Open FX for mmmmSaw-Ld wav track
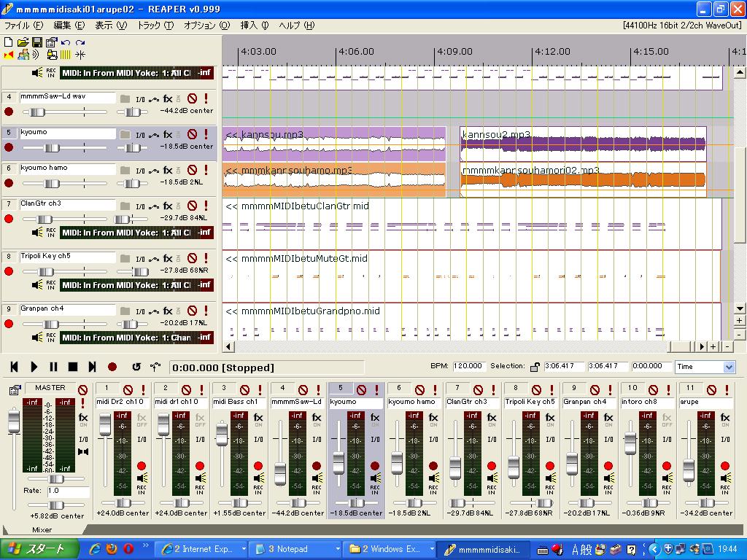The image size is (747, 560). 168,99
